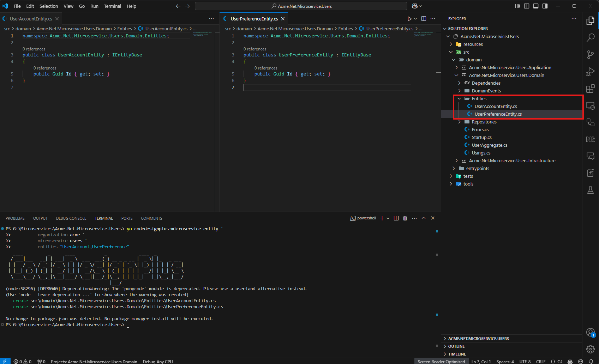
Task: Click the Debug Any CPU configuration
Action: [158, 362]
